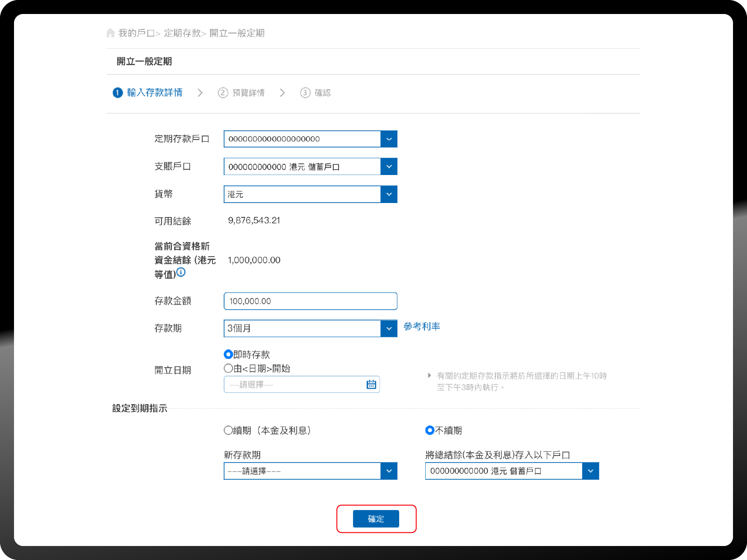747x560 pixels.
Task: Open the 參考利率 link
Action: point(422,327)
